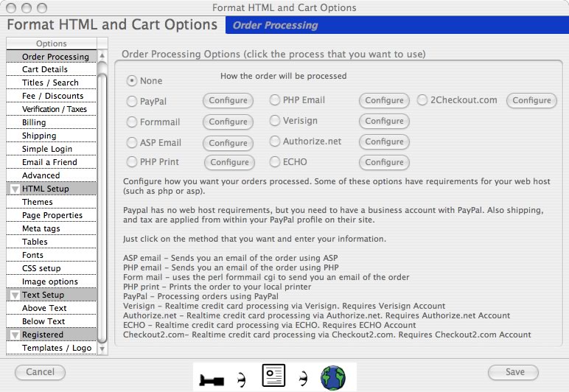569x392 pixels.
Task: Open Page Properties under HTML Setup
Action: (52, 215)
